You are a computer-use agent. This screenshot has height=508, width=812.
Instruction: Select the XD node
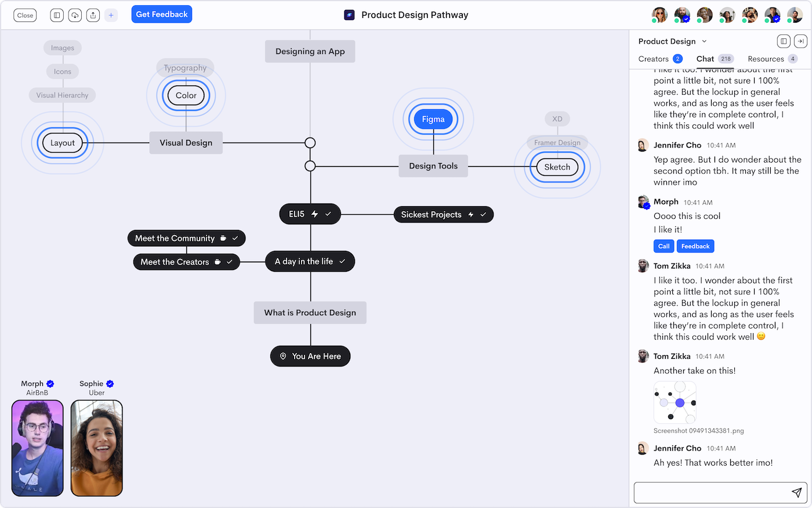click(x=557, y=119)
